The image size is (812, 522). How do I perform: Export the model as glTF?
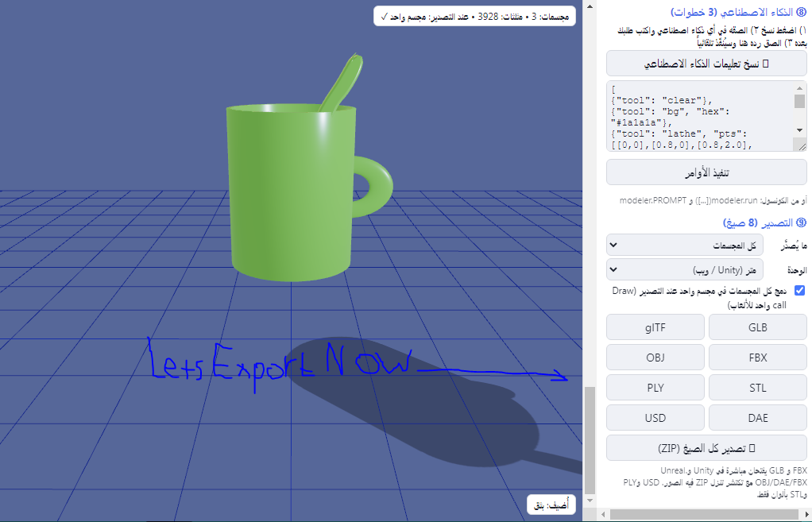pos(655,327)
